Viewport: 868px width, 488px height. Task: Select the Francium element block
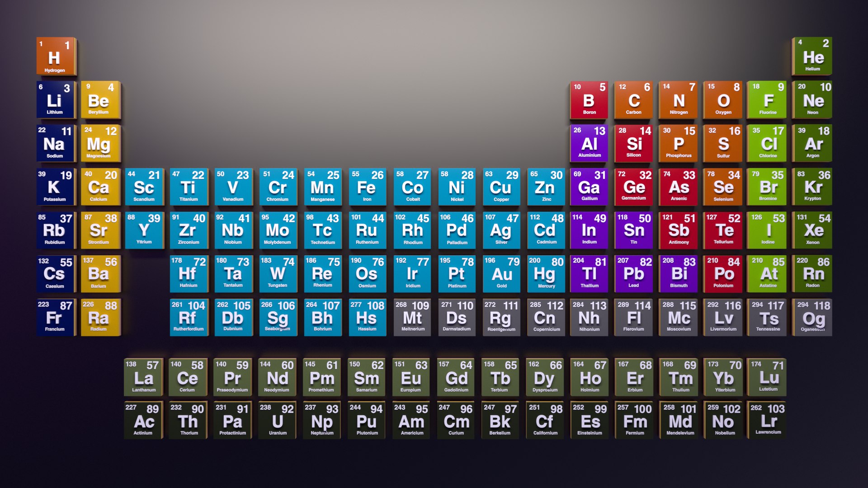pos(55,317)
